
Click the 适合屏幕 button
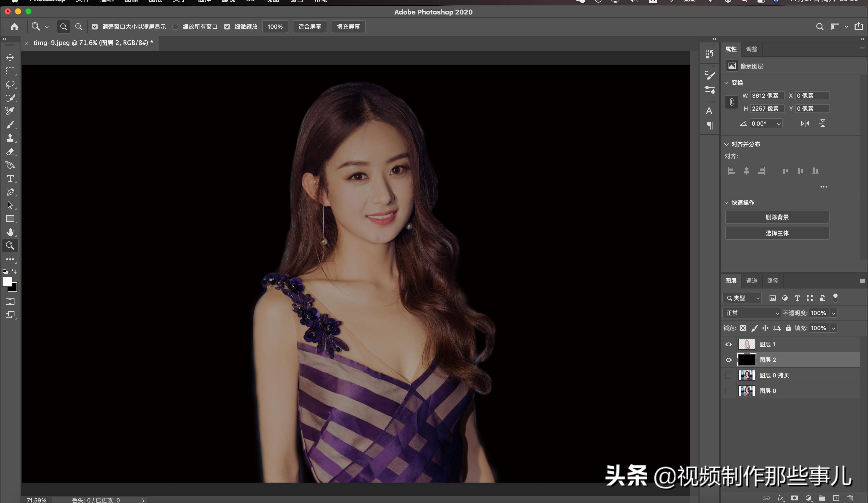pyautogui.click(x=309, y=27)
